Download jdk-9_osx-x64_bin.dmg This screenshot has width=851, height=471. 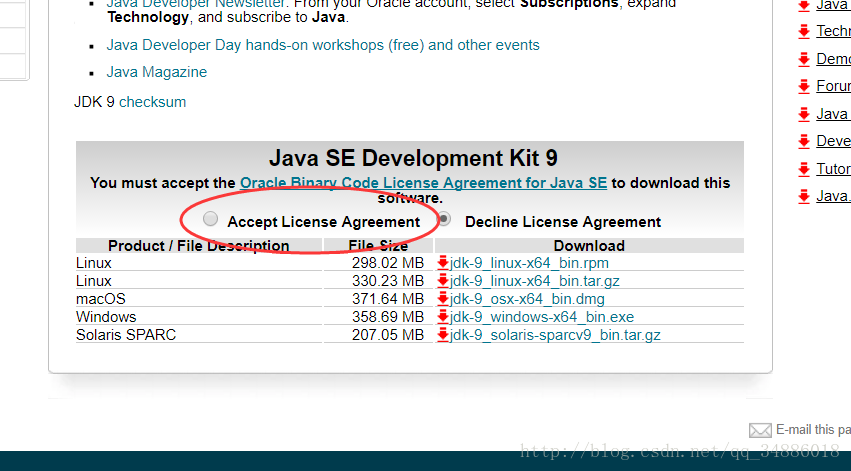527,299
